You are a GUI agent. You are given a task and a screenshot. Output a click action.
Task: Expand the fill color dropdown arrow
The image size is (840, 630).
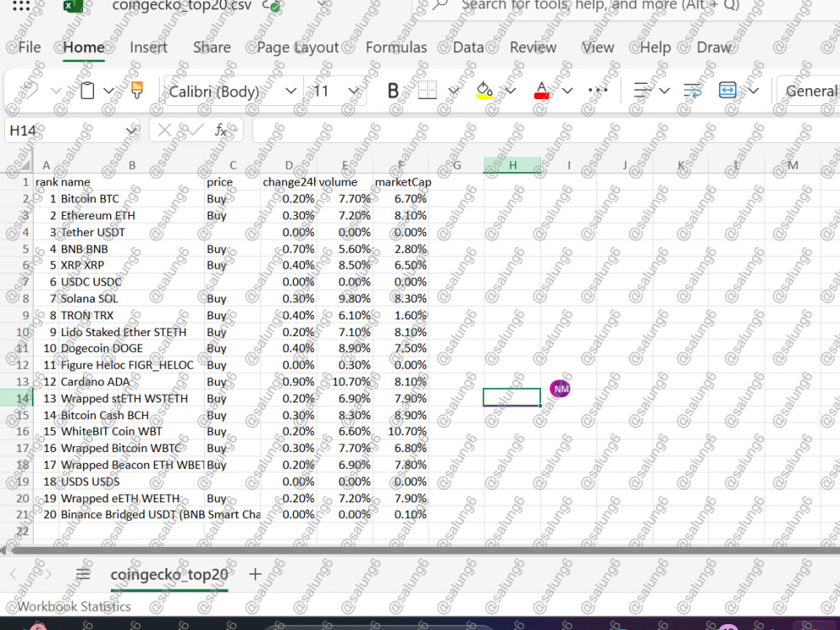pyautogui.click(x=511, y=91)
